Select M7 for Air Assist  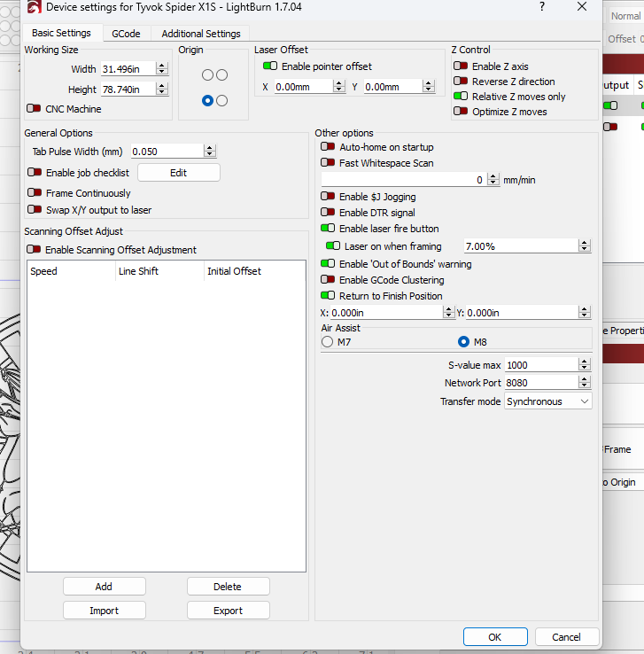328,342
